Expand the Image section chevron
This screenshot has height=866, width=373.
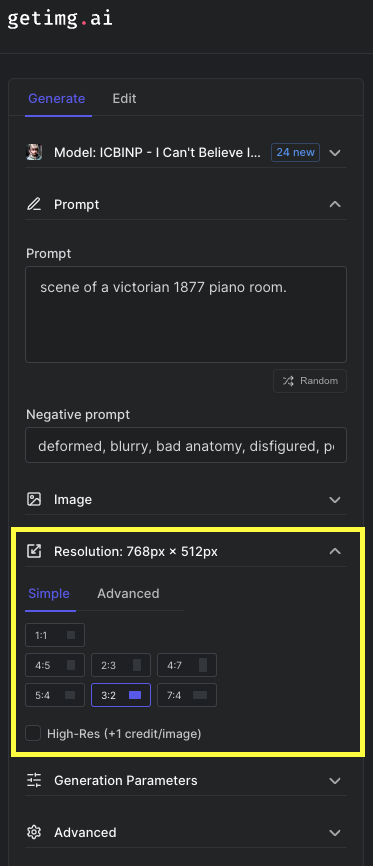click(x=335, y=499)
